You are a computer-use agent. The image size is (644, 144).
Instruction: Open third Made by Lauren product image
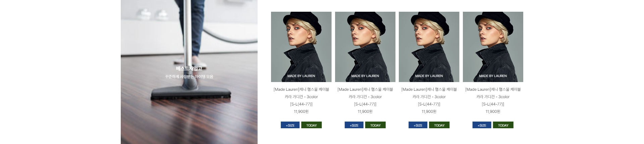(429, 47)
